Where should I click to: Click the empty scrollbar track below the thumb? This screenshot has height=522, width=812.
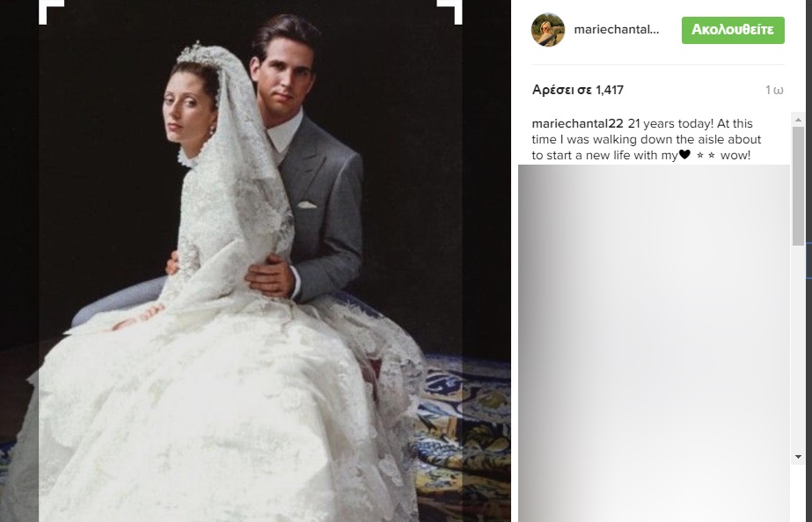[798, 348]
